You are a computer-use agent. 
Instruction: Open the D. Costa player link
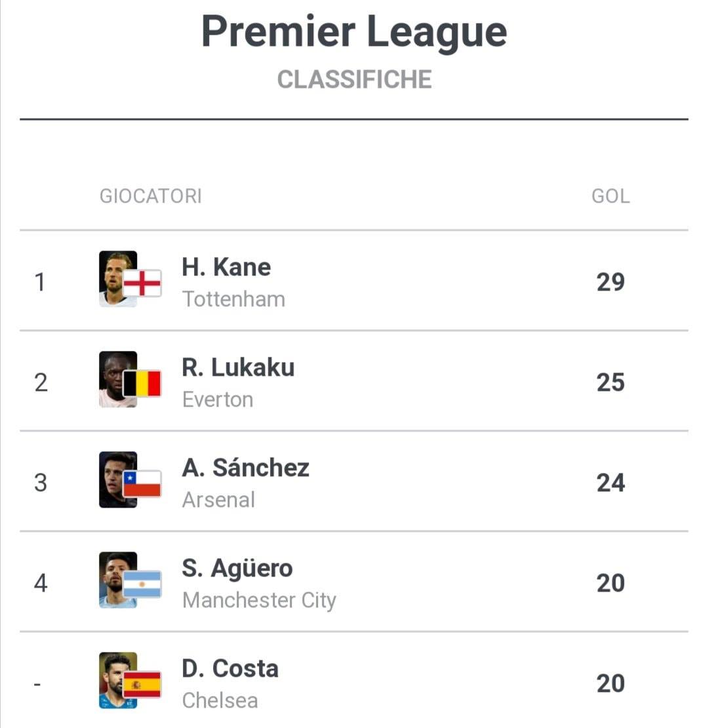point(230,668)
